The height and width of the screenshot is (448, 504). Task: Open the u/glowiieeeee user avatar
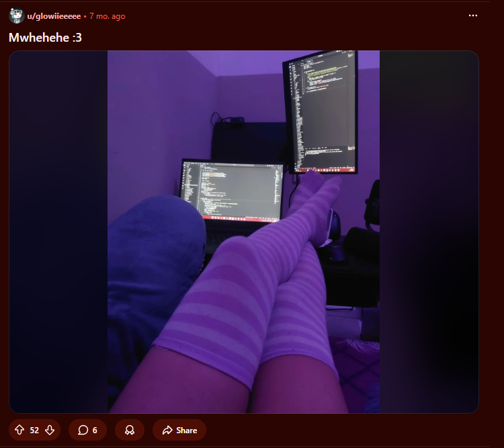[x=17, y=15]
